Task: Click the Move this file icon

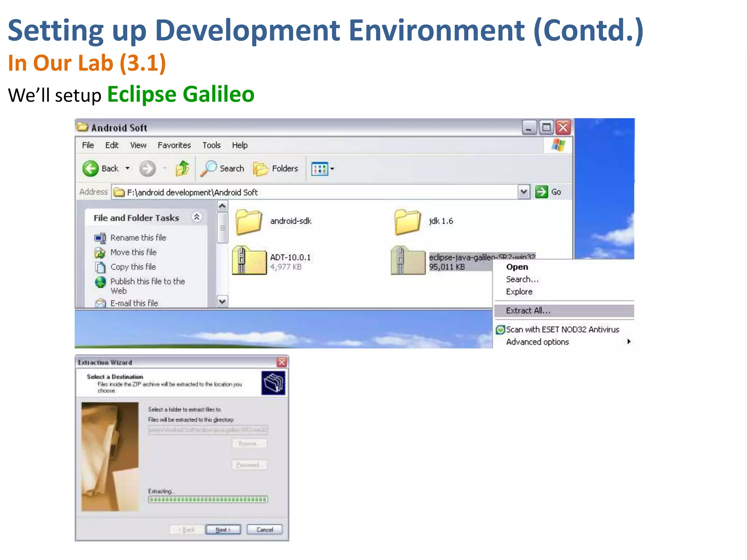Action: click(x=100, y=253)
